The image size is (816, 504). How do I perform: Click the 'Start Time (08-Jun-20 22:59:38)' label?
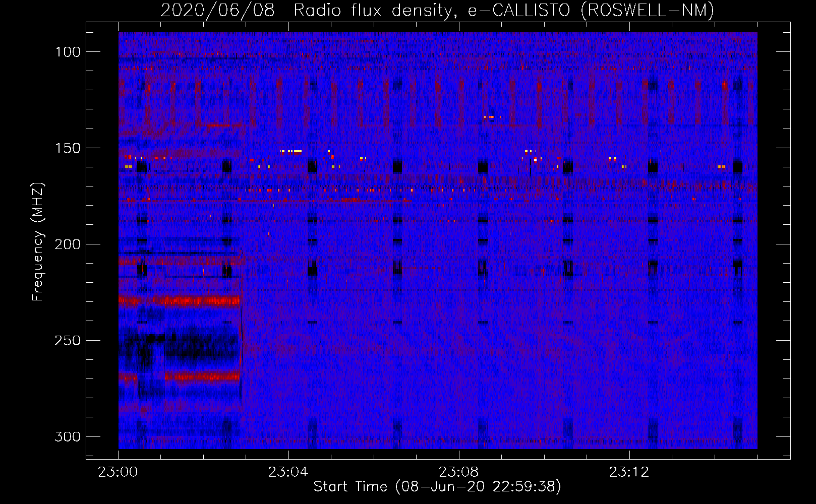point(437,487)
